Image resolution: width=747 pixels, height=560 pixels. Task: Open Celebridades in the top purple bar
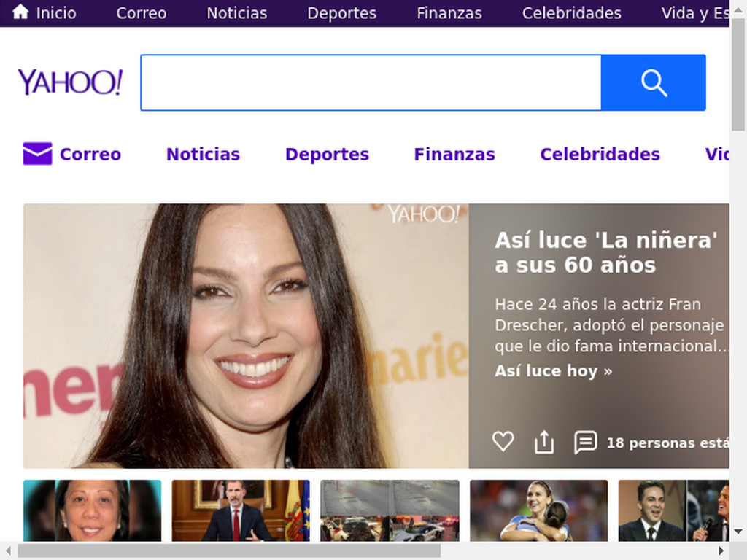[572, 13]
